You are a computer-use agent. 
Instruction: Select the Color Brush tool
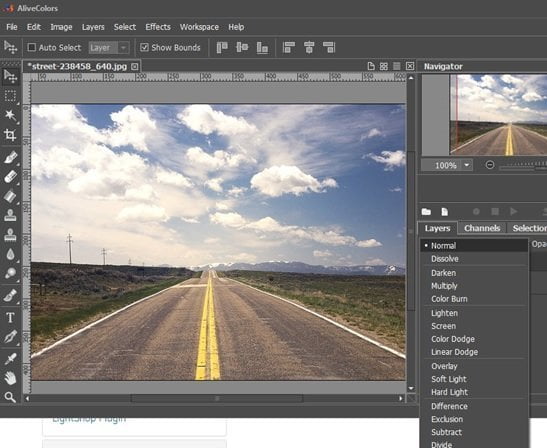[x=10, y=157]
